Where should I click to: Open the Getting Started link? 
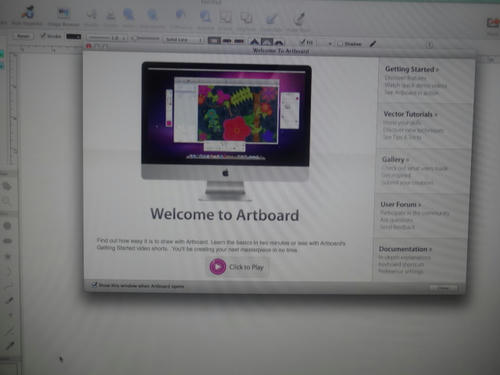pyautogui.click(x=412, y=69)
